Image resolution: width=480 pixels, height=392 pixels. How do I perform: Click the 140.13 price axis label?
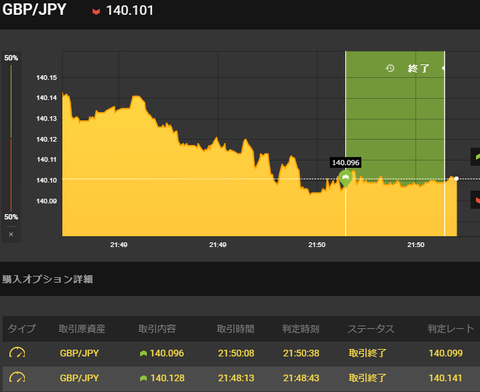(47, 119)
